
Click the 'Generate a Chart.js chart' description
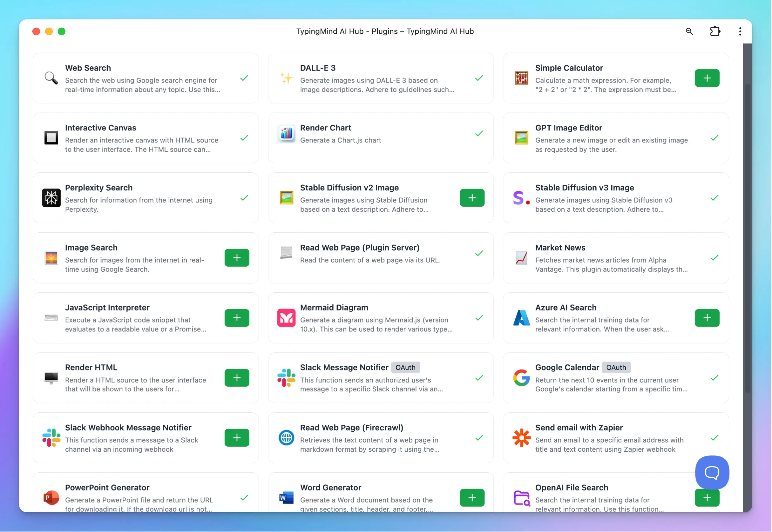tap(341, 140)
